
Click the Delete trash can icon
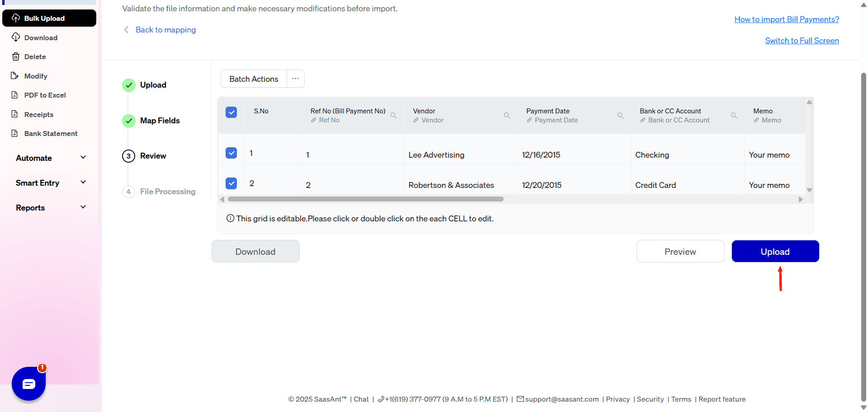click(16, 56)
